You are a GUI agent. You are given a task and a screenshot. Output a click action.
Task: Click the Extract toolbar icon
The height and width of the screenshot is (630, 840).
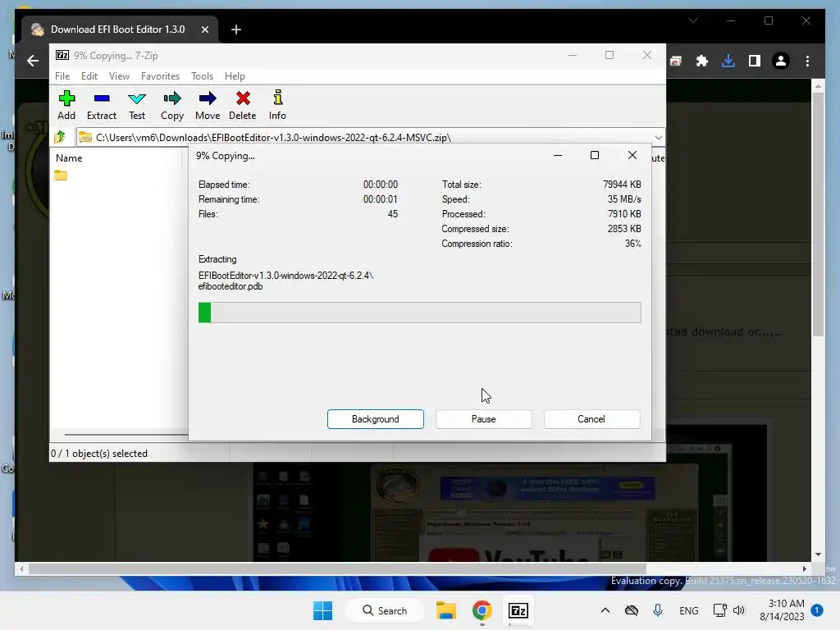tap(101, 104)
